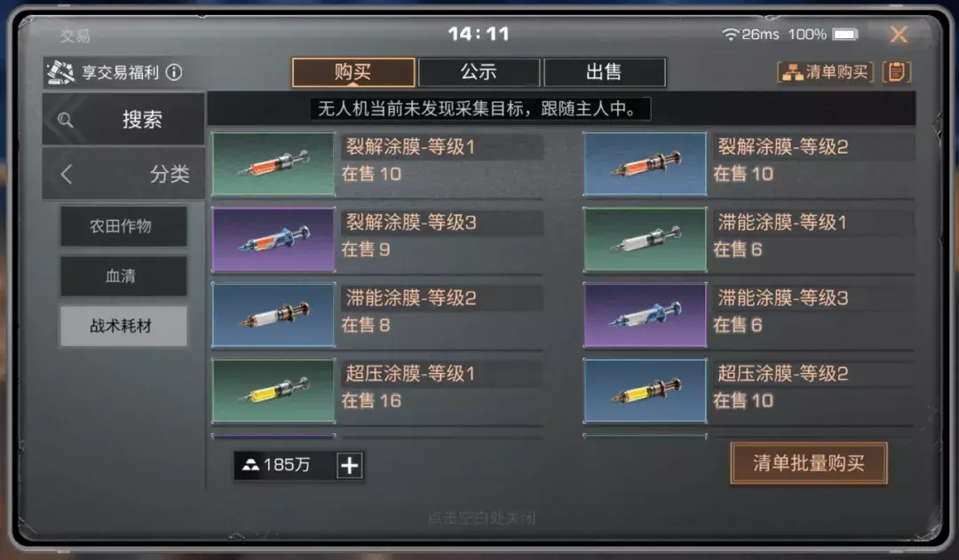The image size is (959, 560).
Task: Select the 裂解涂膜-等级1 syringe thumbnail
Action: (273, 164)
